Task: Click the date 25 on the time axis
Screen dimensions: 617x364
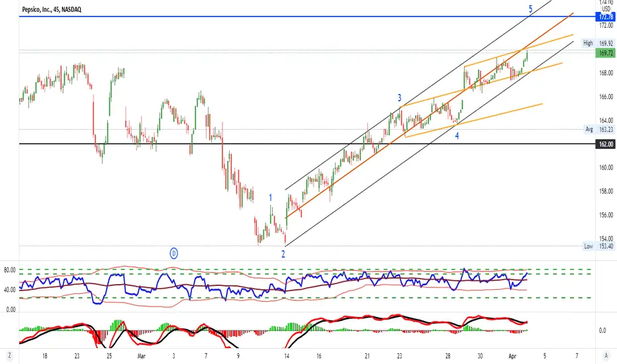Action: [x=109, y=356]
